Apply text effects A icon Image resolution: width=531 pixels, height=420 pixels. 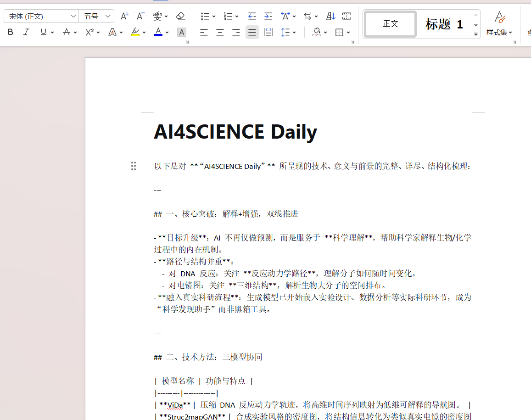pyautogui.click(x=112, y=32)
